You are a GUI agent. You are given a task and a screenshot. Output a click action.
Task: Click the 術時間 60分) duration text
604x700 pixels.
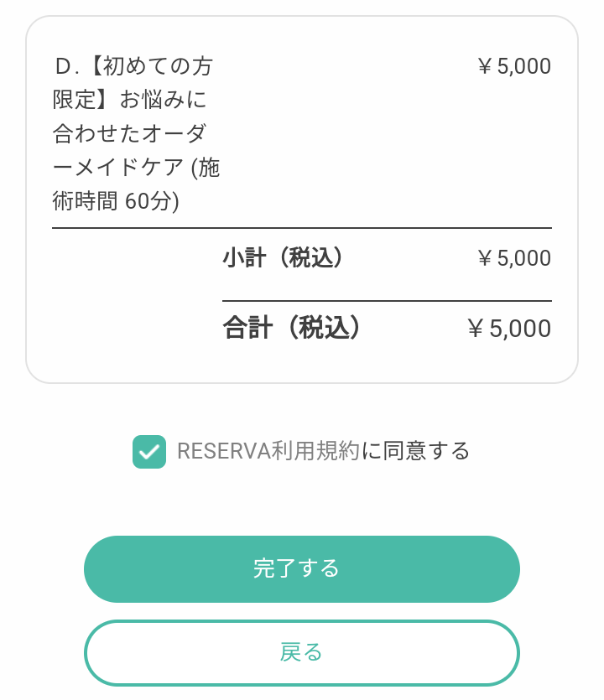click(x=116, y=202)
